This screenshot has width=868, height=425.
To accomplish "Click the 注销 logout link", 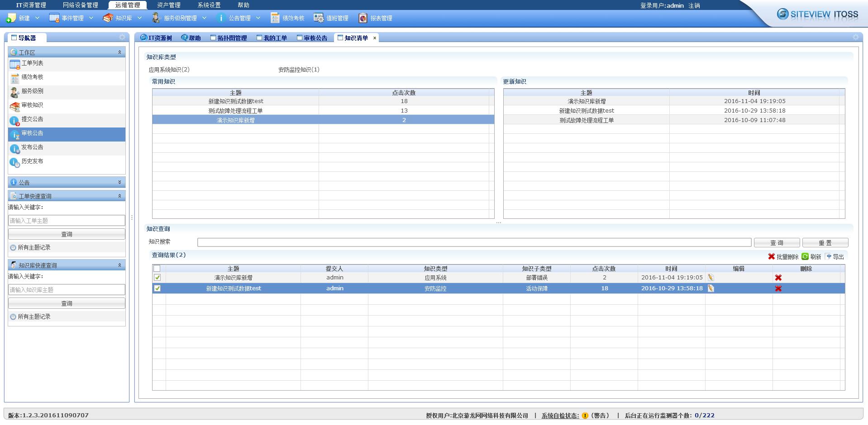I will click(694, 5).
